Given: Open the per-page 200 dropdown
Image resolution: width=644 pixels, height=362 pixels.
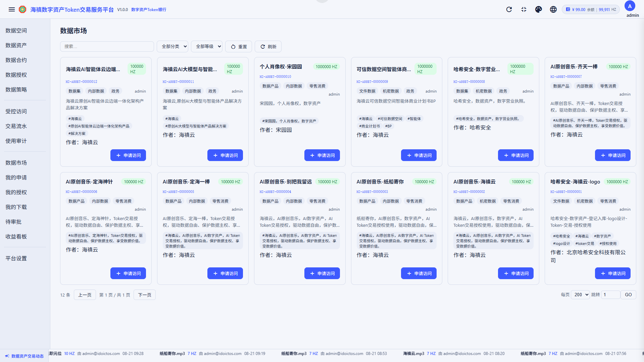Looking at the screenshot, I should (x=580, y=295).
